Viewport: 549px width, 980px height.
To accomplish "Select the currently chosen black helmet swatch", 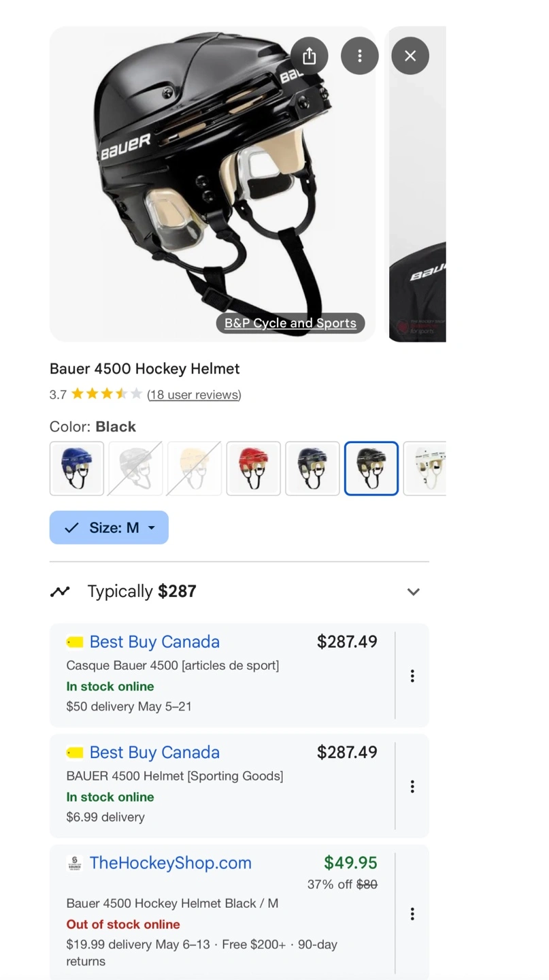I will click(x=371, y=468).
